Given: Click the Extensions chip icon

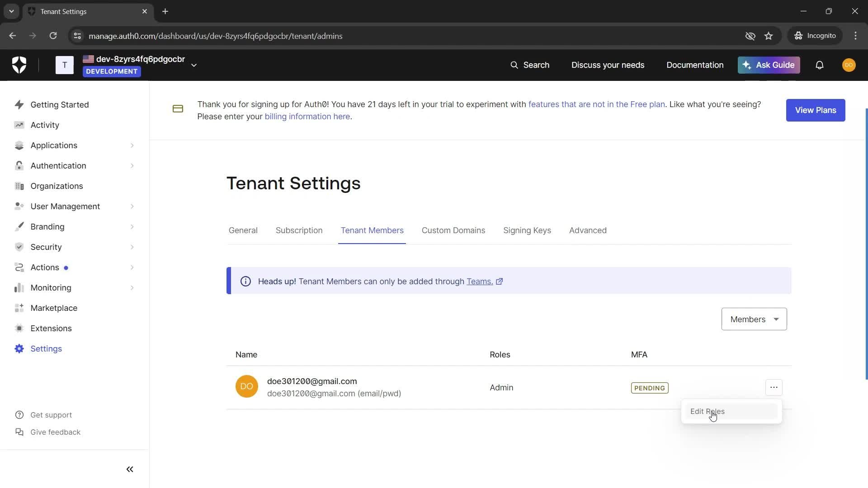Looking at the screenshot, I should pyautogui.click(x=19, y=328).
